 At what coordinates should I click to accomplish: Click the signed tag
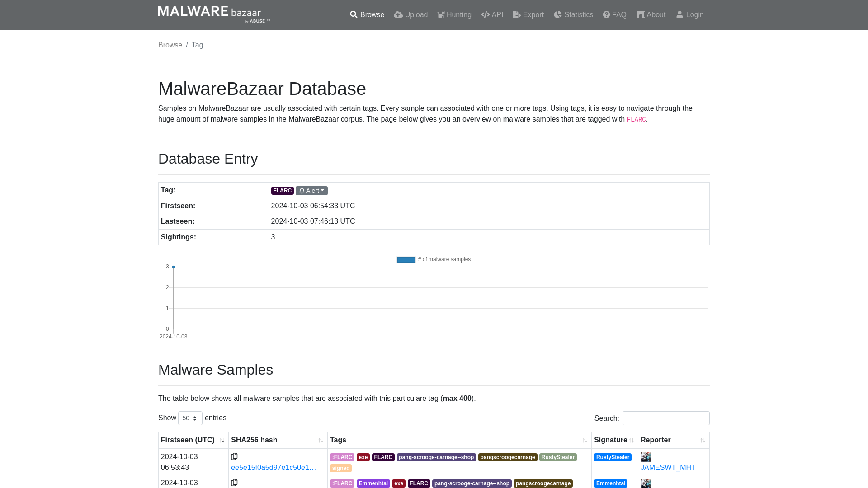(x=341, y=468)
